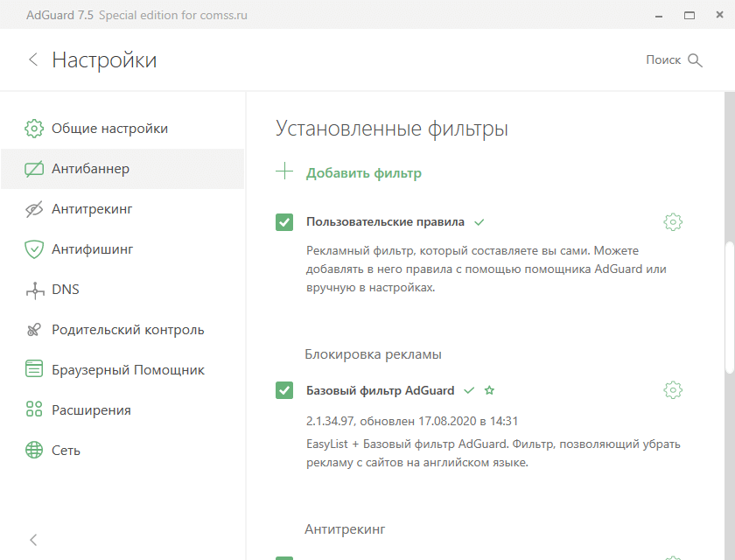
Task: Uncheck Базовый фильтр AdGuard checkbox
Action: coord(284,390)
